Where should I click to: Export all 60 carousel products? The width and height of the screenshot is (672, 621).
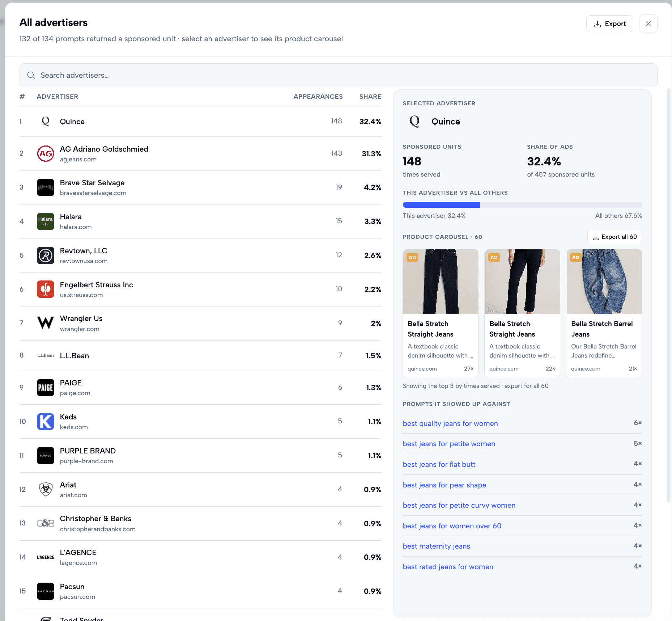pyautogui.click(x=615, y=237)
